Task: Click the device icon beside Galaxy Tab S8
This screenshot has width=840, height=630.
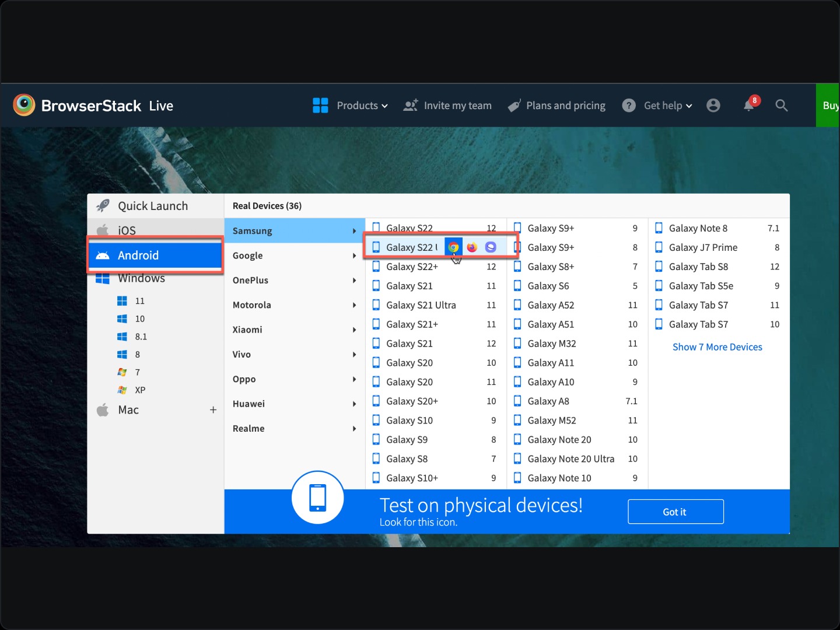Action: 659,267
